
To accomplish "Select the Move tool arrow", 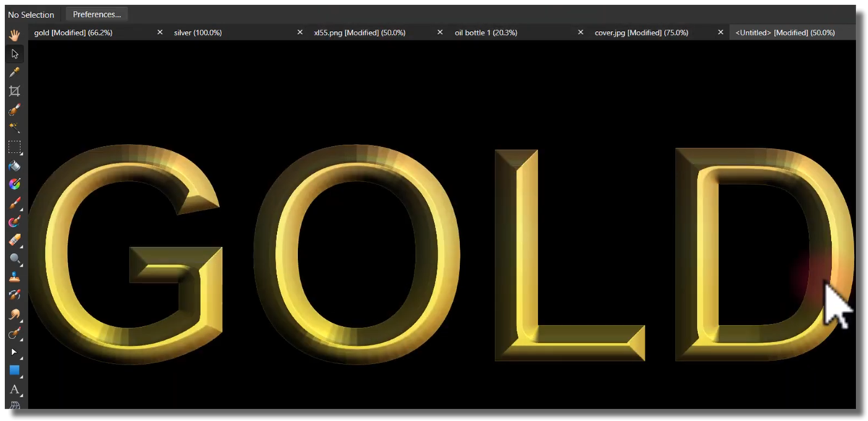I will click(x=14, y=54).
